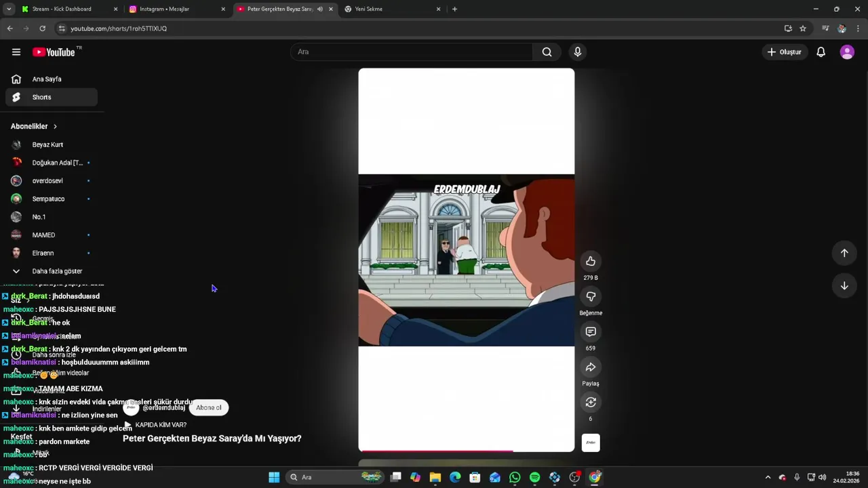Start voice search with the microphone

578,52
